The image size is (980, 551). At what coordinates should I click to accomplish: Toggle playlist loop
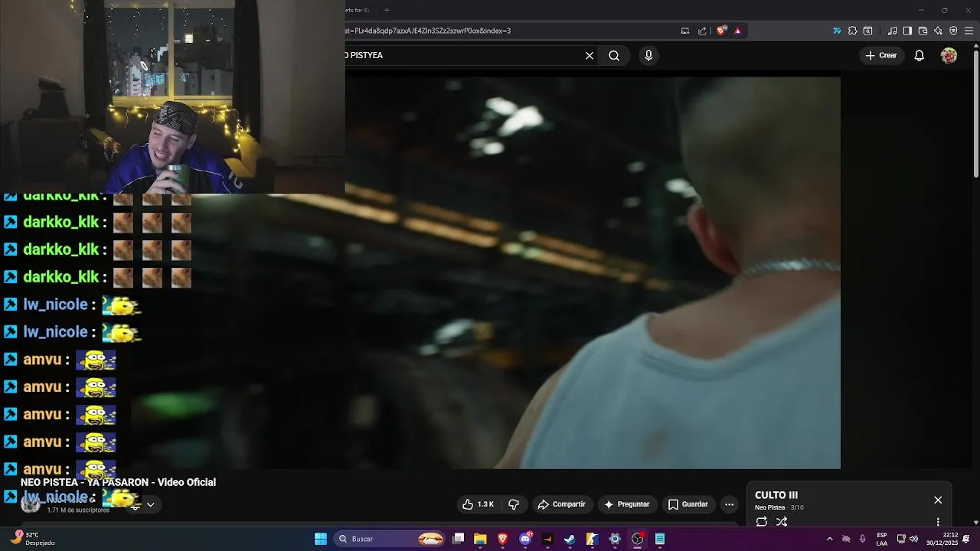pos(762,522)
